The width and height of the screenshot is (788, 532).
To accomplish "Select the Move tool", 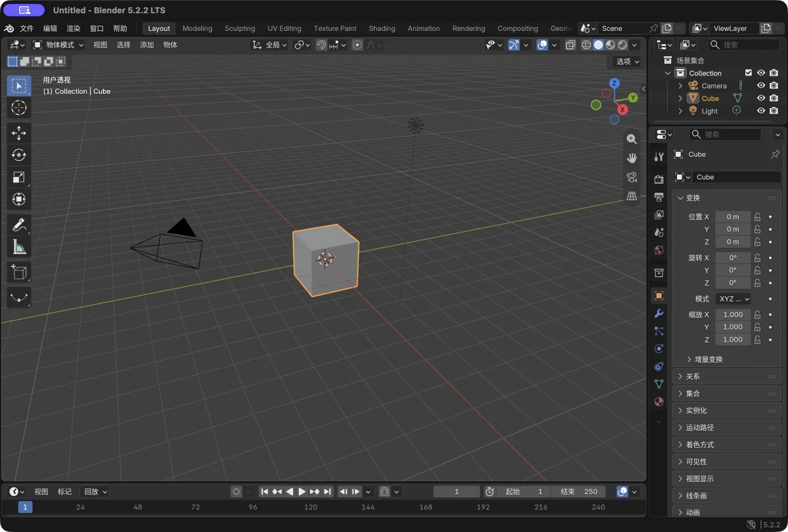I will (x=19, y=133).
